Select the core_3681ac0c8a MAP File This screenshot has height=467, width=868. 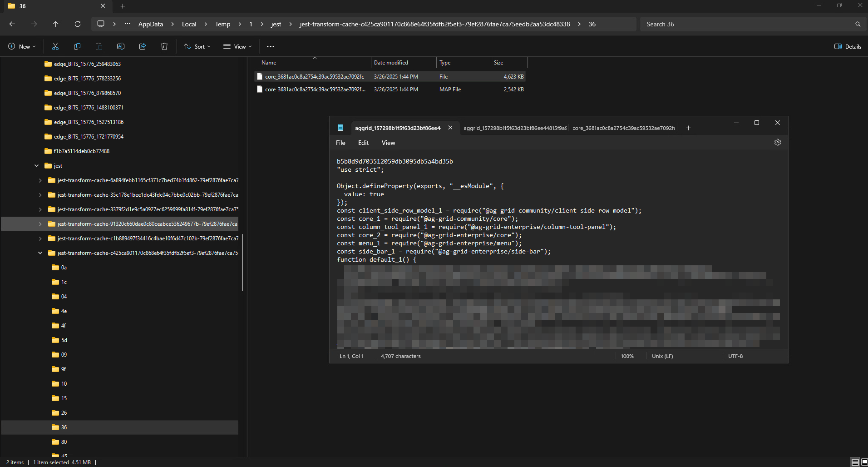point(315,89)
